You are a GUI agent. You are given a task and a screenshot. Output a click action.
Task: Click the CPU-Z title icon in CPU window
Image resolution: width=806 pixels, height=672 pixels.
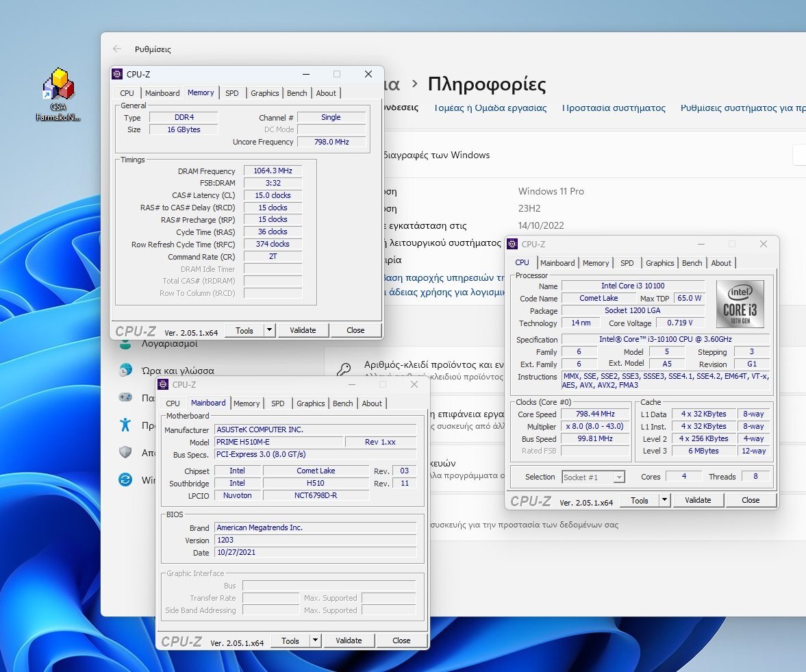point(512,244)
